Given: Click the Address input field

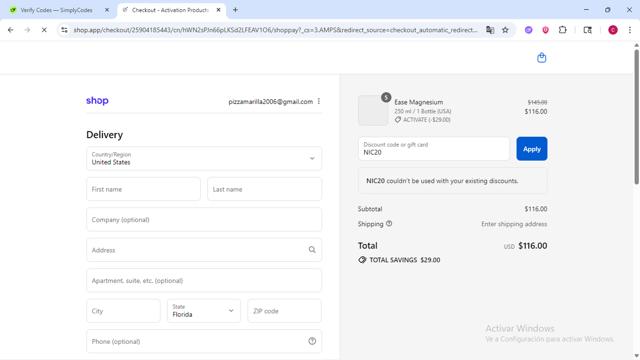Looking at the screenshot, I should pos(204,250).
